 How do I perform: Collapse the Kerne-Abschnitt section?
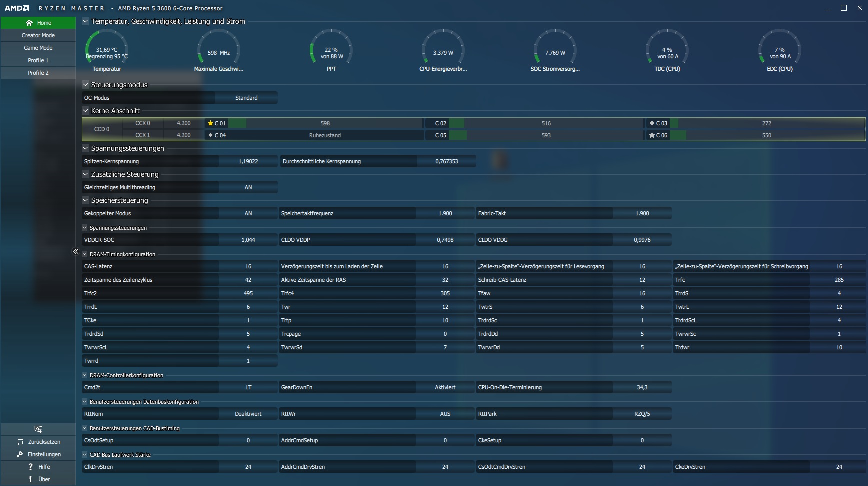click(85, 111)
